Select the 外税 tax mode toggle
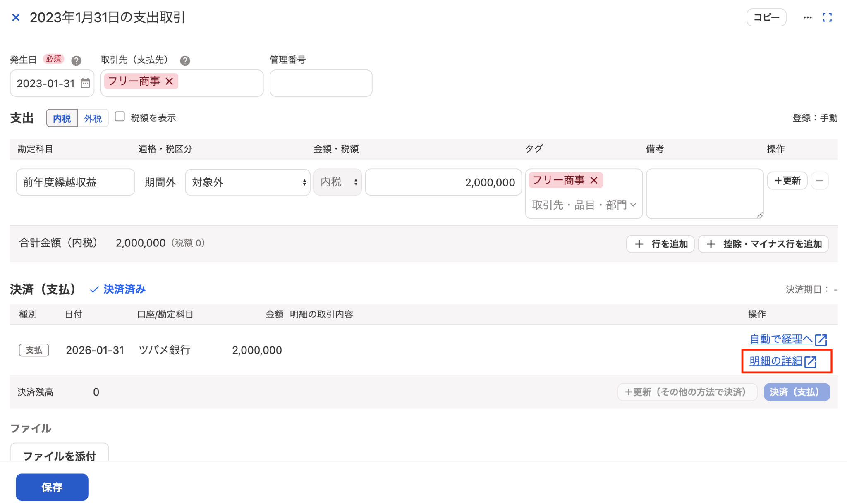 [93, 118]
